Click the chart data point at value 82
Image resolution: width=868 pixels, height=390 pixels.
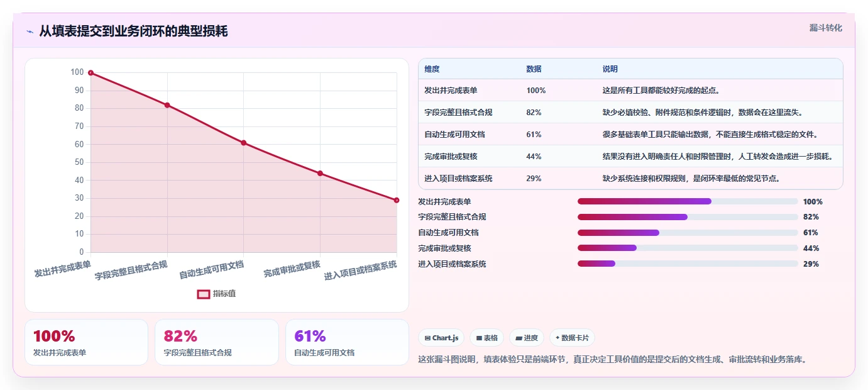coord(167,105)
